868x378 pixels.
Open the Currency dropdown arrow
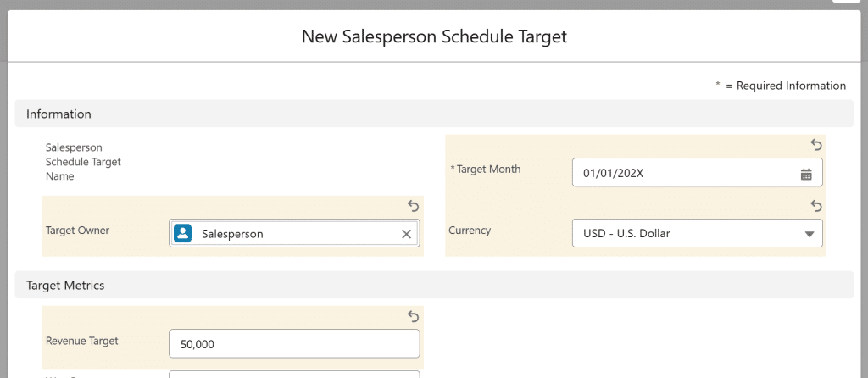coord(809,234)
